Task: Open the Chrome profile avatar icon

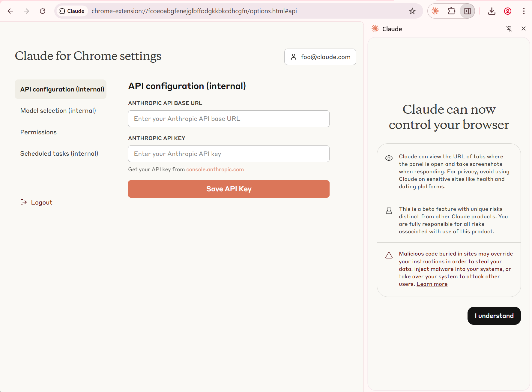Action: click(508, 11)
